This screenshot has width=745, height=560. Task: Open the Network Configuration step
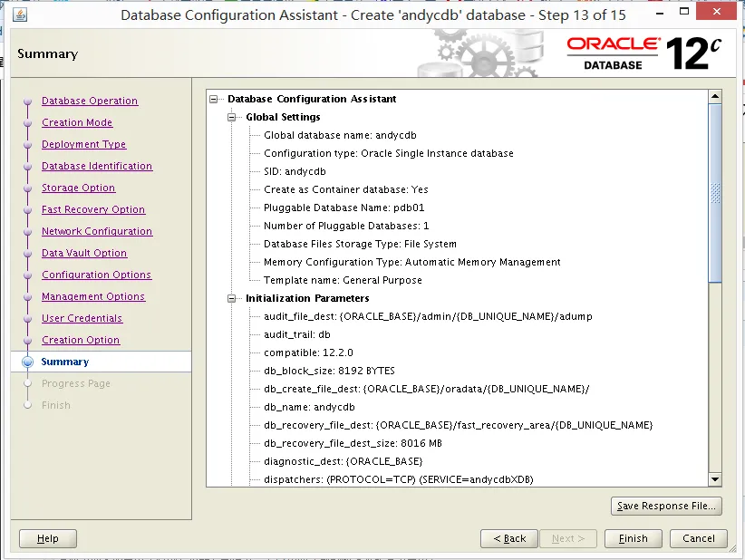pos(97,231)
